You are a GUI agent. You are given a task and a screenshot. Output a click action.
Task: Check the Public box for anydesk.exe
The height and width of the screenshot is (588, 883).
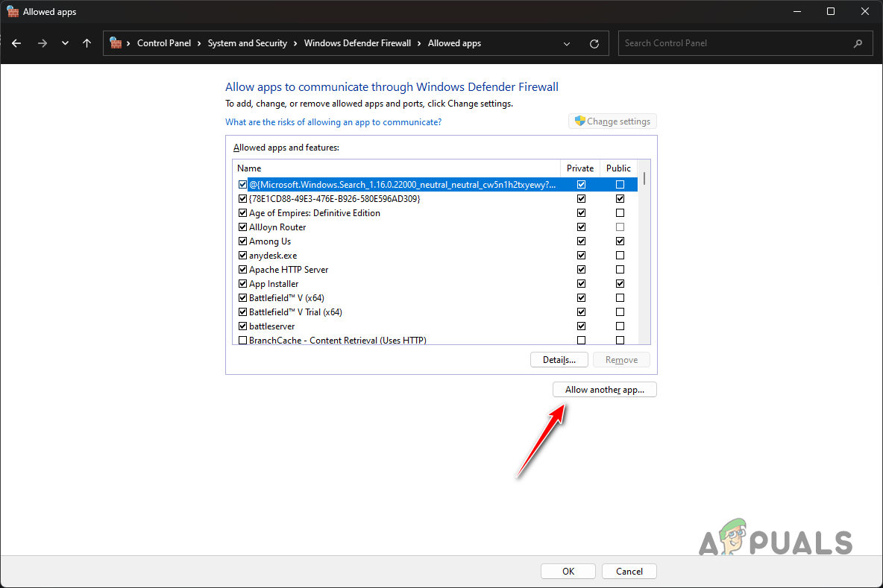click(620, 255)
